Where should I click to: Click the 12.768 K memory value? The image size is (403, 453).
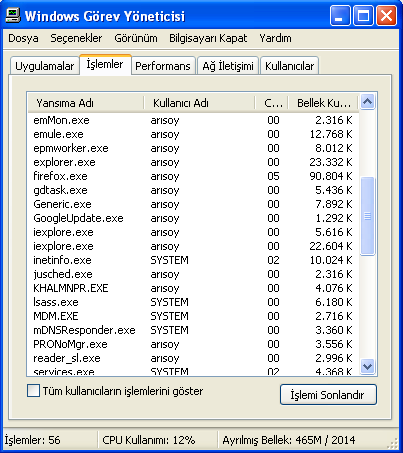[x=331, y=134]
